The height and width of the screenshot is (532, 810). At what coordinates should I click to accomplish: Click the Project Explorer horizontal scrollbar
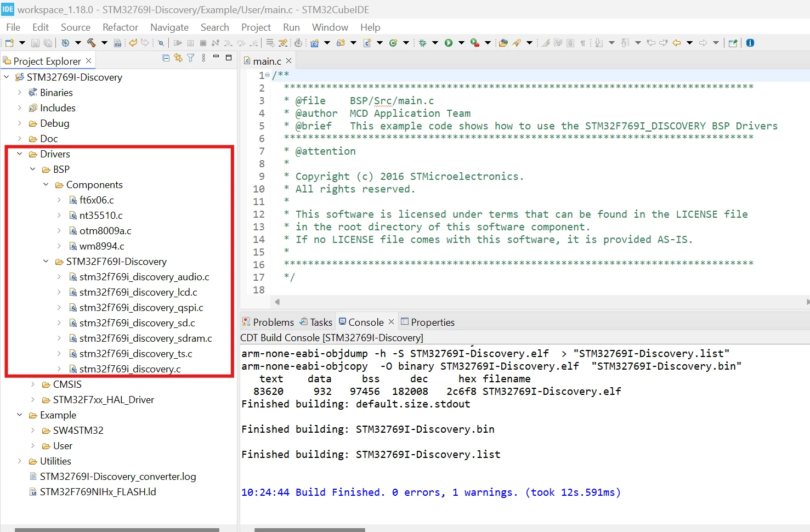click(x=117, y=530)
